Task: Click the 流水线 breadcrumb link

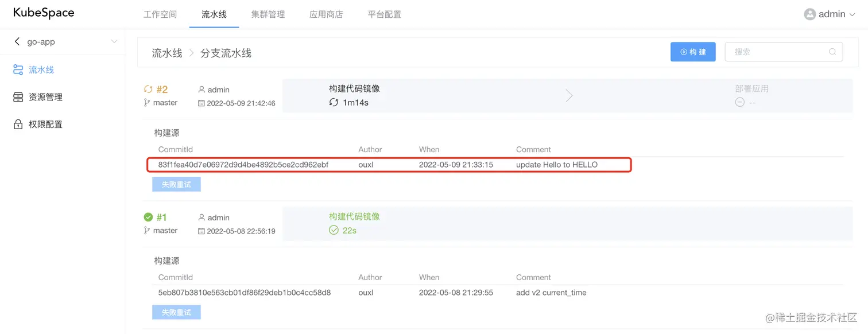Action: 167,53
